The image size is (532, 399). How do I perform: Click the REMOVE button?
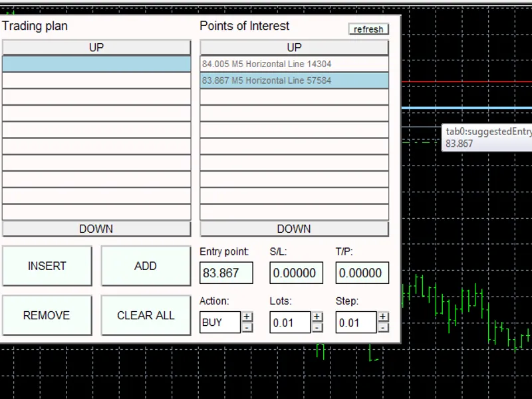[x=47, y=315]
